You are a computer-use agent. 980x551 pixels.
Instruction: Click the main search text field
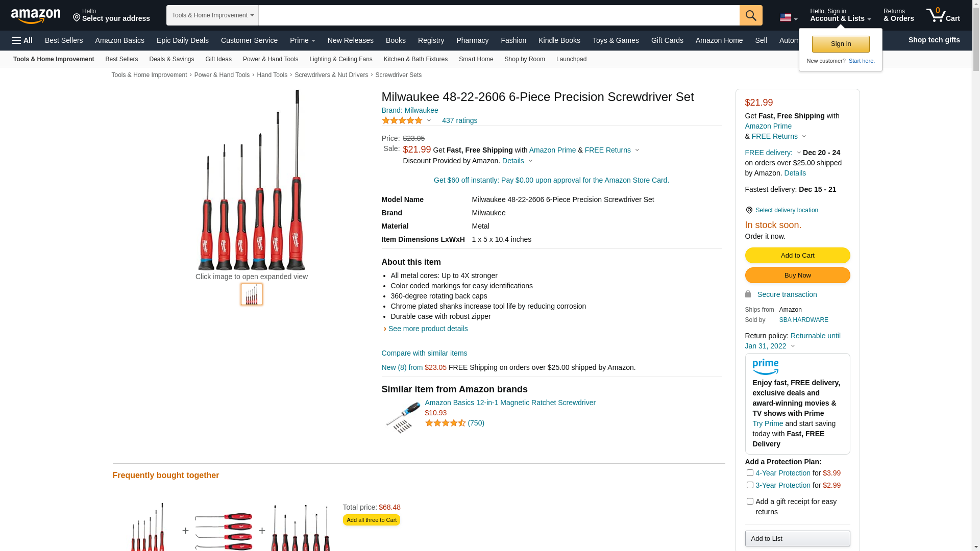click(498, 15)
